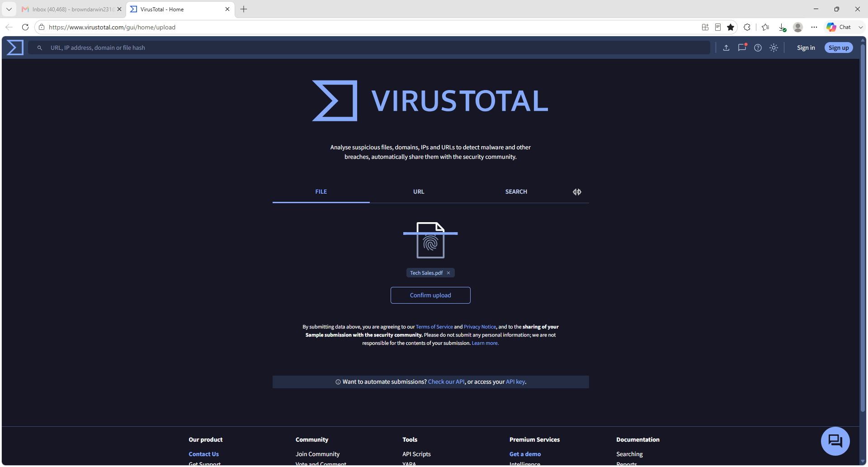Click API Scripts footer link

pyautogui.click(x=416, y=454)
